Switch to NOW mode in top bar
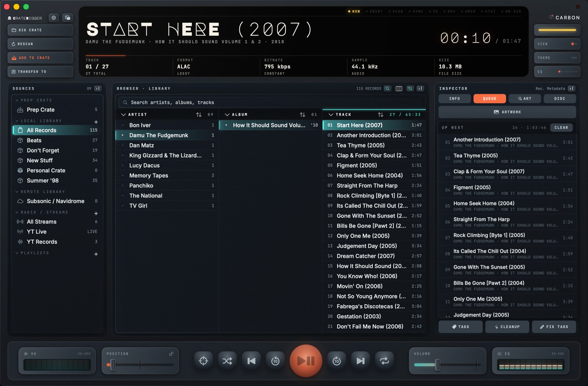The height and width of the screenshot is (386, 588). (354, 11)
